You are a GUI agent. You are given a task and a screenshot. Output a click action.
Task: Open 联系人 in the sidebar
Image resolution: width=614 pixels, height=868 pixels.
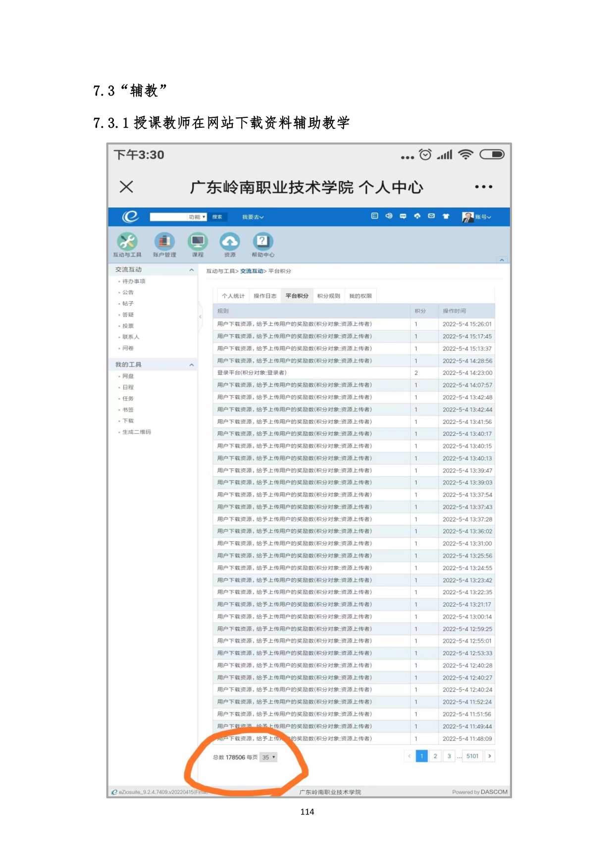pos(131,337)
